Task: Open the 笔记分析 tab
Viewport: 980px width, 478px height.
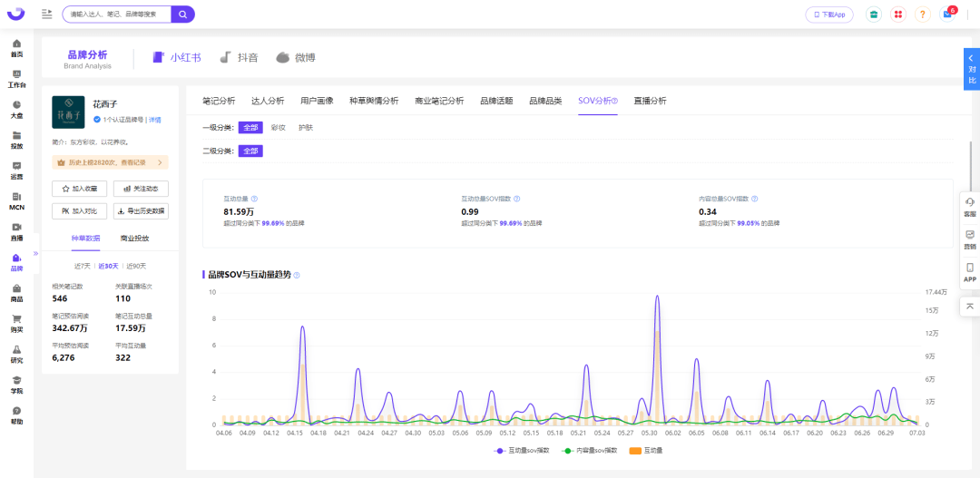Action: coord(219,101)
